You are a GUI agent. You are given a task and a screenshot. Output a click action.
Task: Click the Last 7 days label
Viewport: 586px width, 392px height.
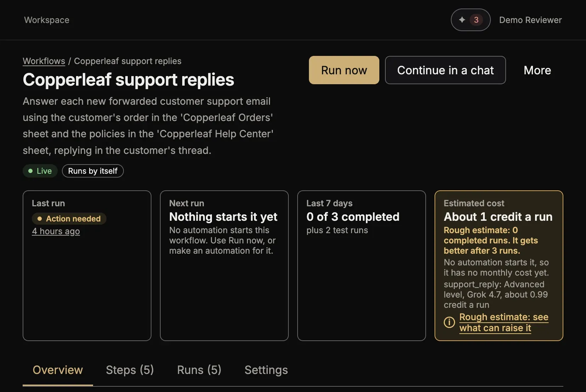(329, 203)
